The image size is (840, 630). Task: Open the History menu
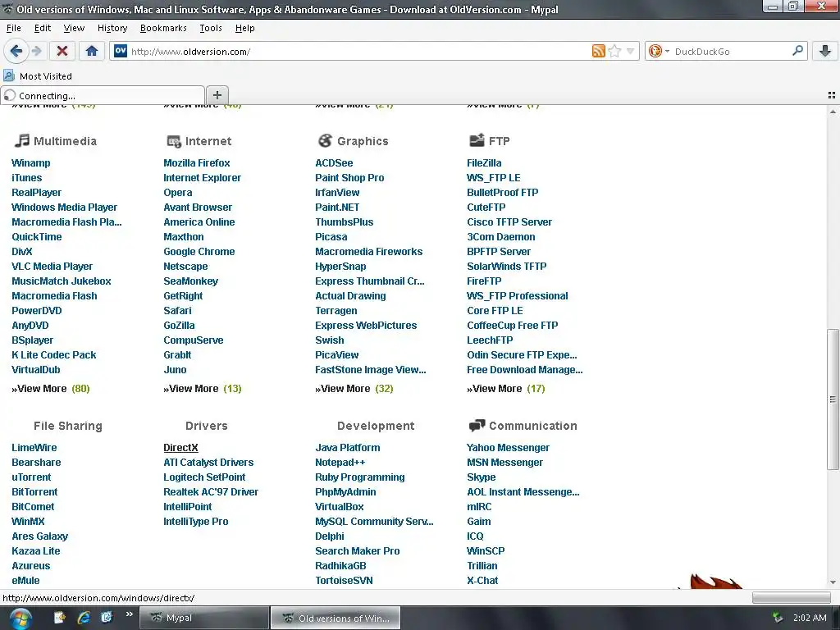[x=112, y=28]
